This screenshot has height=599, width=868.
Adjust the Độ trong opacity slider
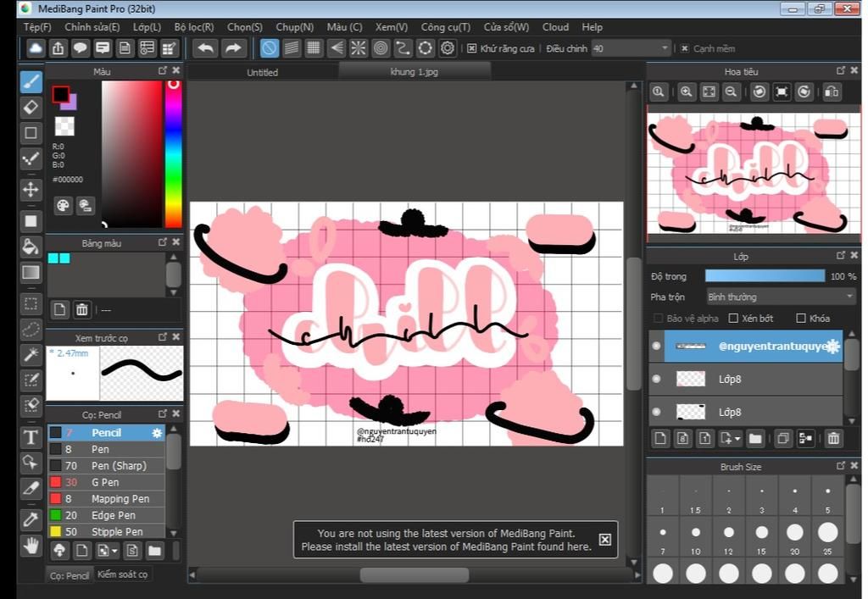coord(765,276)
